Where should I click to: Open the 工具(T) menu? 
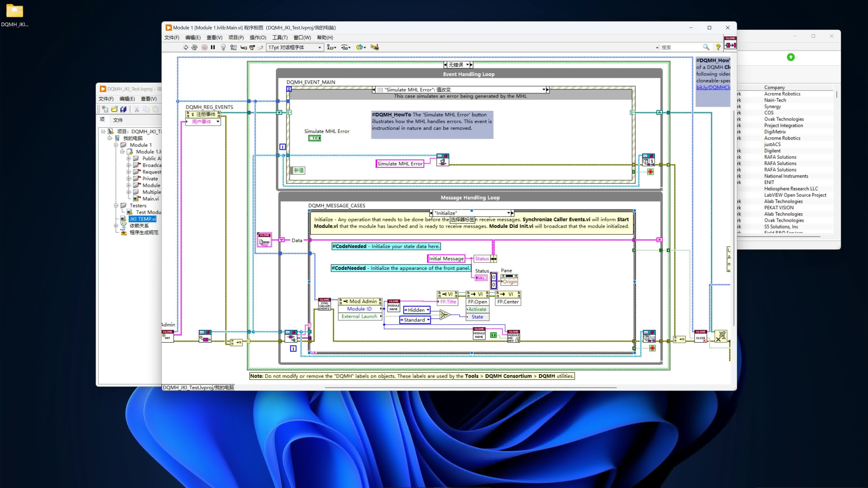pyautogui.click(x=280, y=37)
